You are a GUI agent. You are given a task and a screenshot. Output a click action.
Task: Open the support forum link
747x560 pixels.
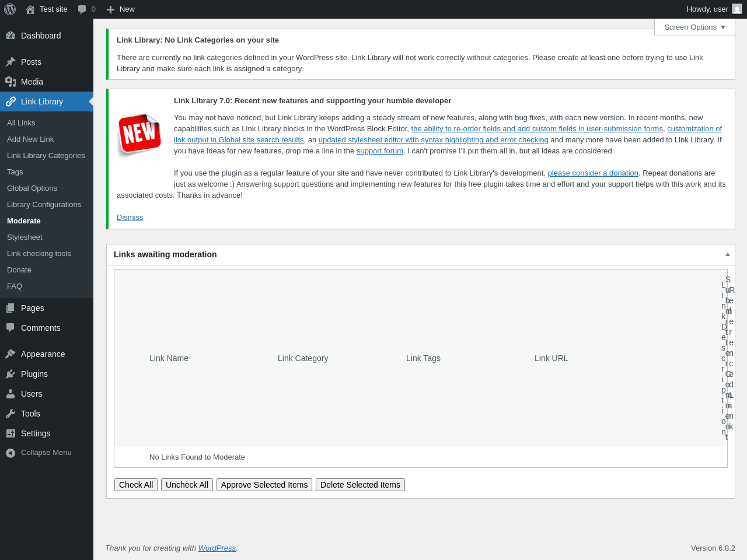tap(380, 151)
